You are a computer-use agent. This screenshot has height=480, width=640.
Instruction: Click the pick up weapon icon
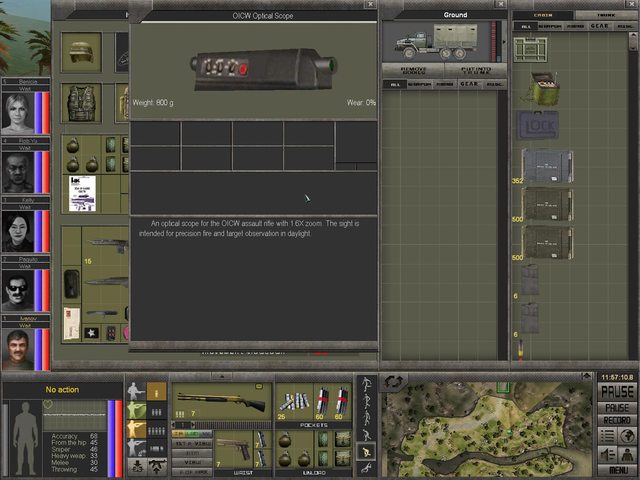point(157,466)
